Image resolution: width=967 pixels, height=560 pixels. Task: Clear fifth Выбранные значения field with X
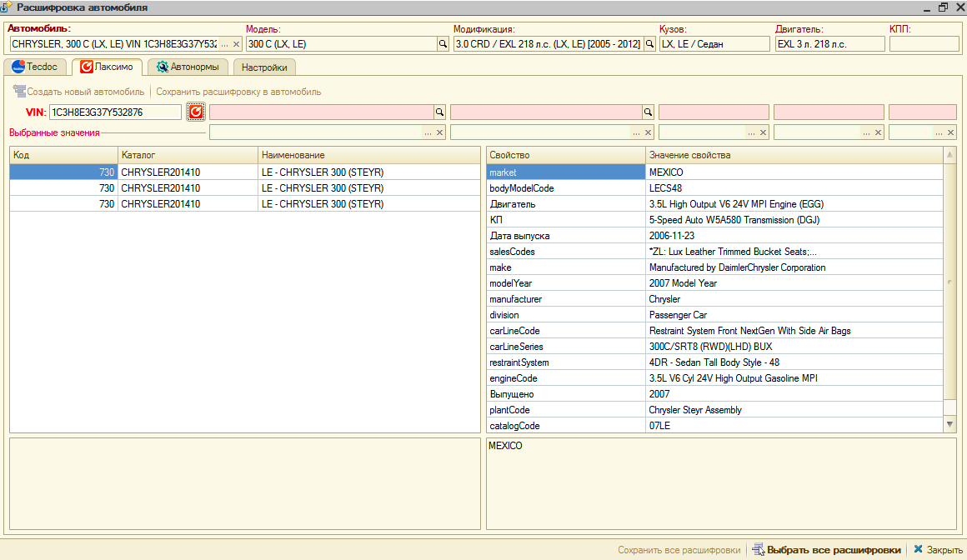click(x=950, y=132)
